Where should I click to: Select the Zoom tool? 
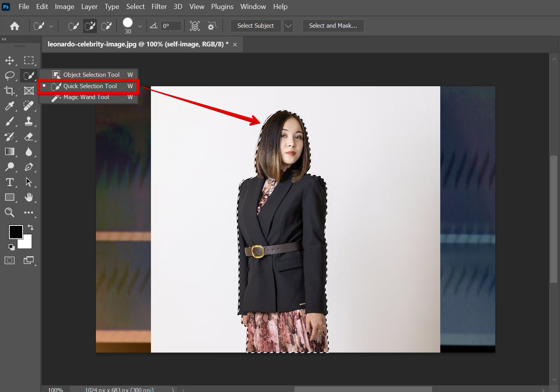9,213
